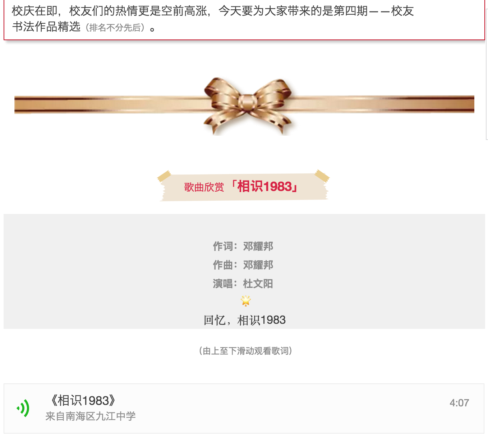Click the 歌曲欣赏「相识1983」 banner
The height and width of the screenshot is (448, 488).
243,186
